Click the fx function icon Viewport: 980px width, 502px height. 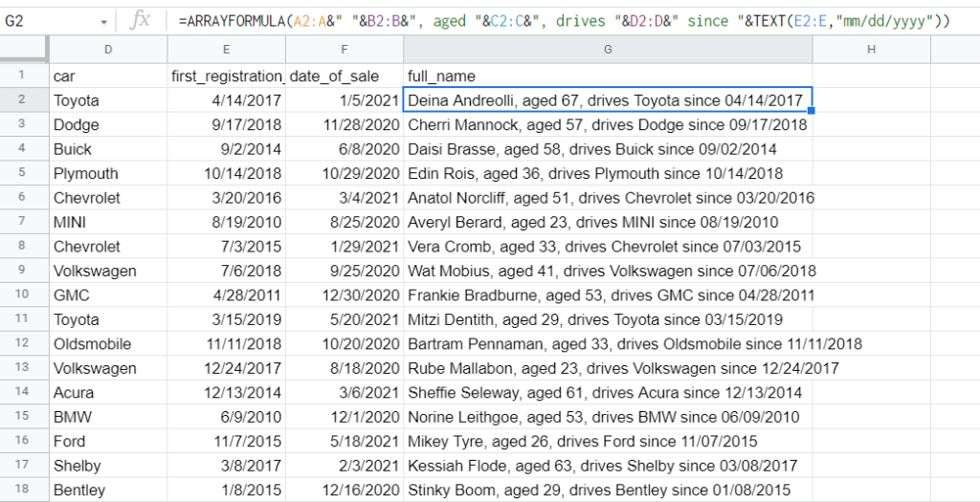point(140,21)
